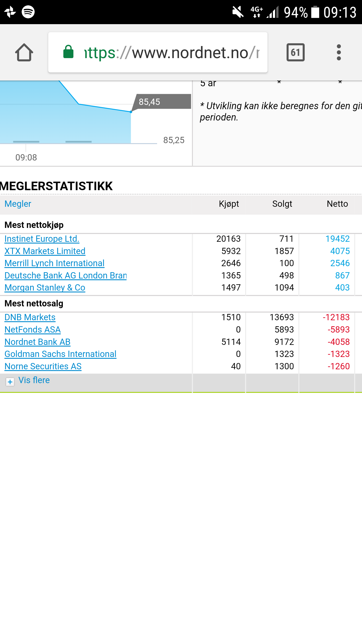The height and width of the screenshot is (644, 362).
Task: Select Merrill Lynch International broker
Action: click(55, 263)
